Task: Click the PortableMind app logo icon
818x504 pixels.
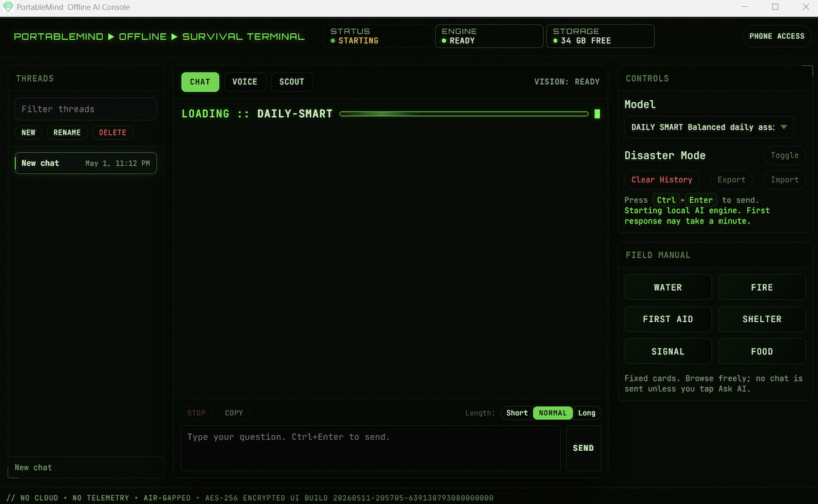Action: click(9, 7)
